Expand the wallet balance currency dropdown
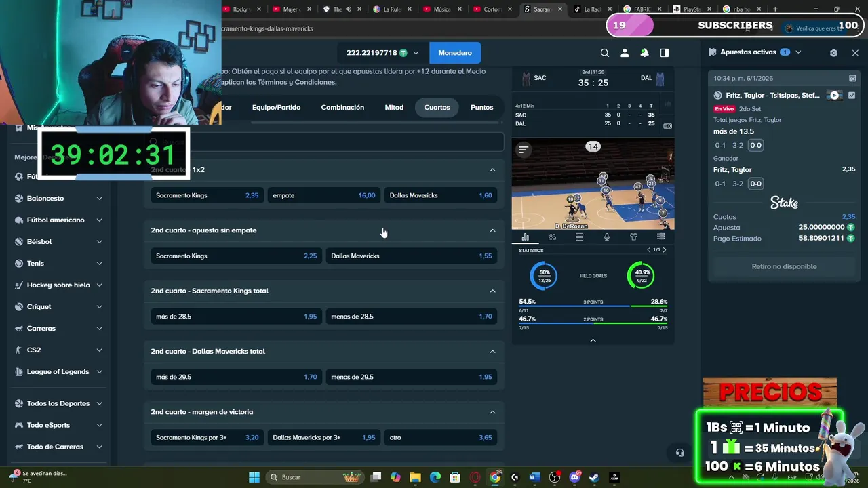This screenshot has height=488, width=868. 416,53
